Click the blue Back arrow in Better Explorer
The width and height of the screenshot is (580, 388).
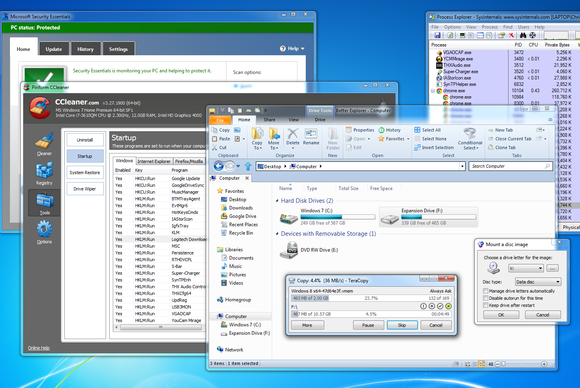219,166
